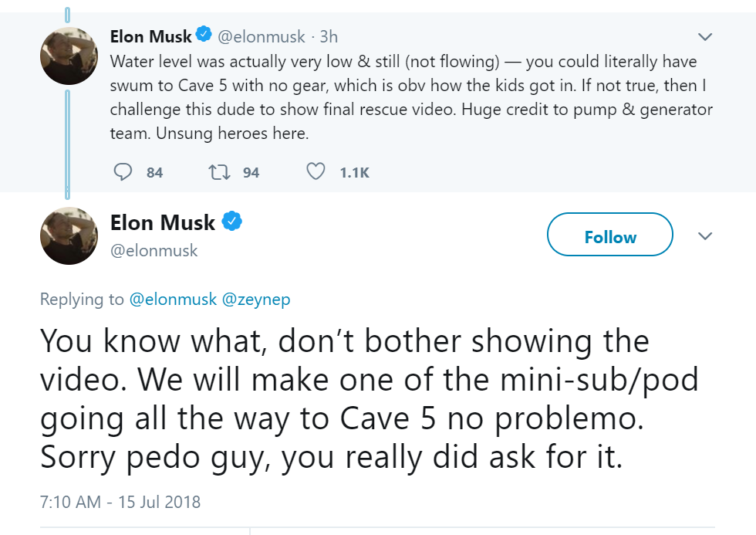Retweet the parent tweet with 94 retweets
The width and height of the screenshot is (756, 535).
(220, 171)
